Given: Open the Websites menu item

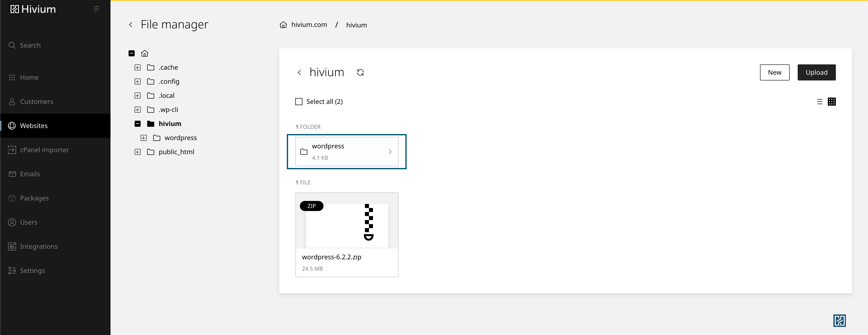Looking at the screenshot, I should [x=55, y=125].
